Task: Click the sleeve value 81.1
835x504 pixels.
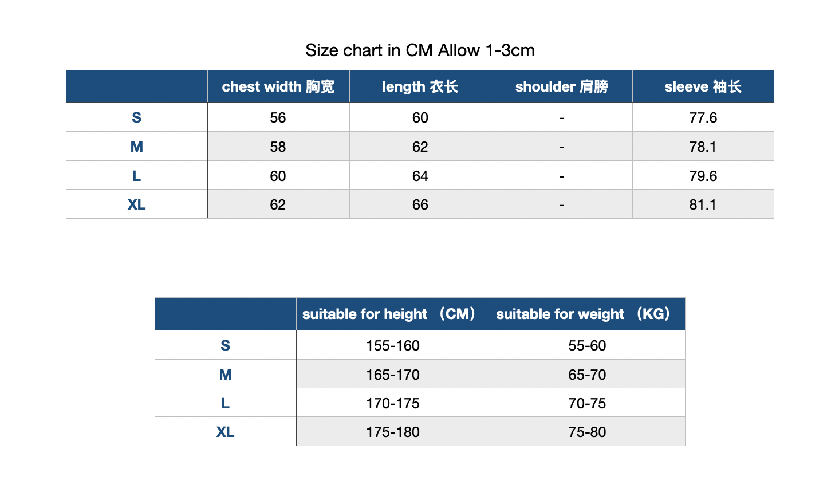Action: click(x=703, y=204)
